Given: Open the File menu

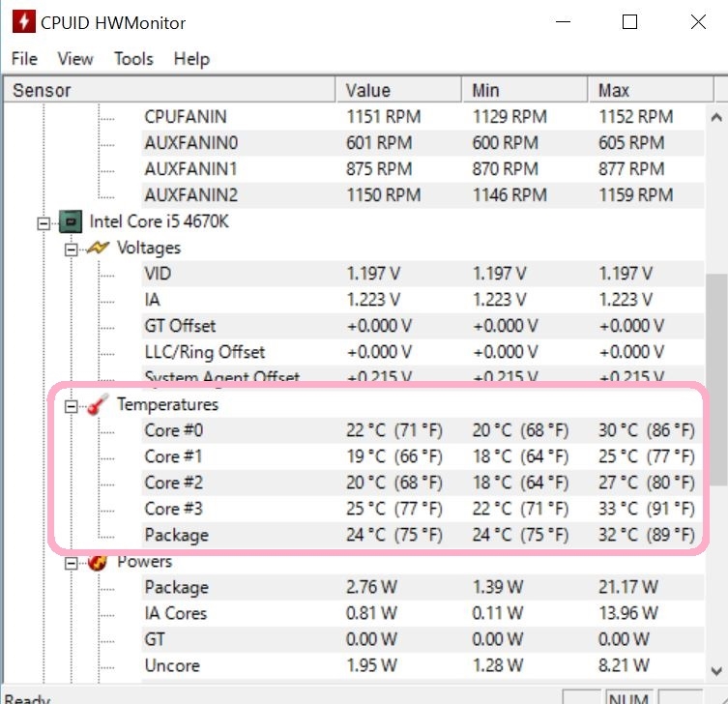Looking at the screenshot, I should [24, 59].
